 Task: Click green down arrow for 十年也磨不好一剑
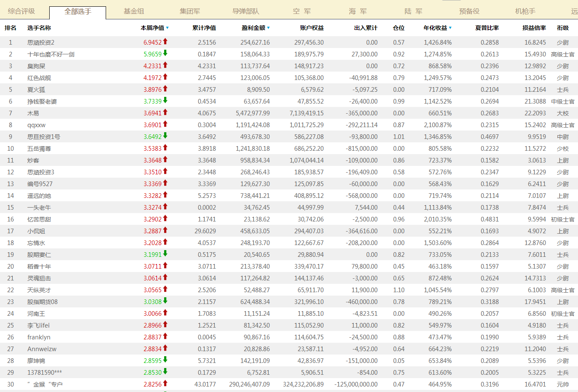click(165, 53)
